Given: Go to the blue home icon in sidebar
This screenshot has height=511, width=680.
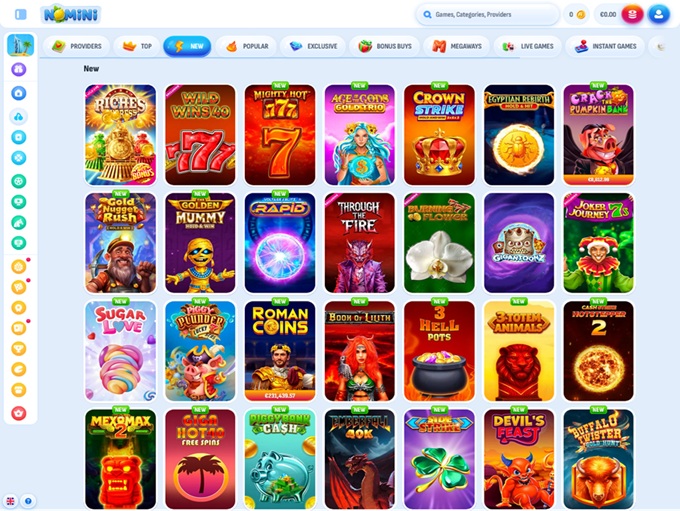Looking at the screenshot, I should click(x=19, y=93).
